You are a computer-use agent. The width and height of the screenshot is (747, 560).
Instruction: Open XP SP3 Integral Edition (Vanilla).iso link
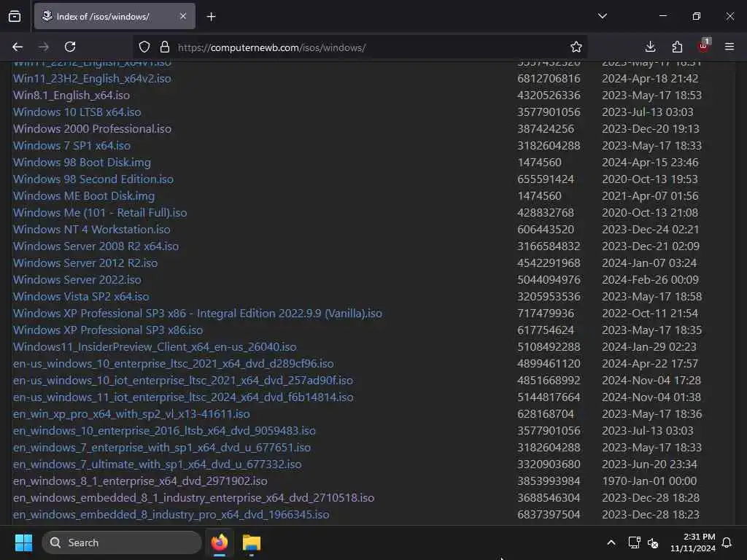tap(197, 314)
